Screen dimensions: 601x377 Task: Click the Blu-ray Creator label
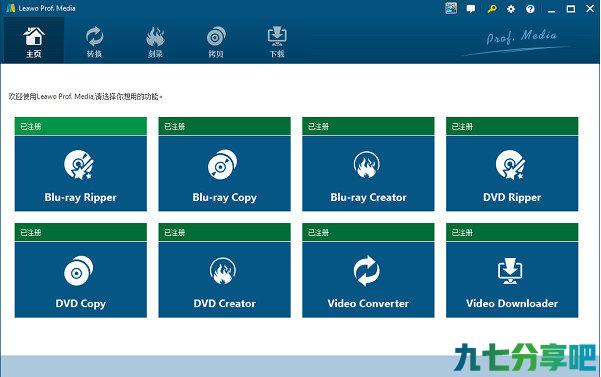[x=368, y=197]
